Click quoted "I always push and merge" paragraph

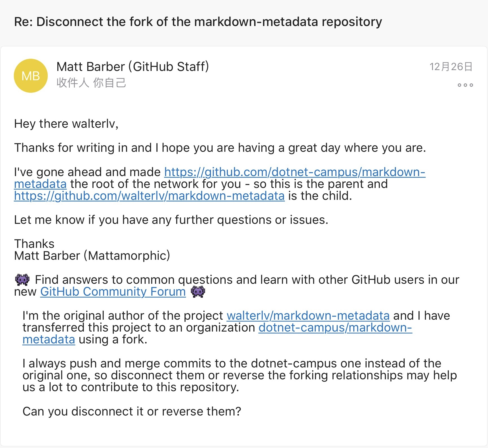pyautogui.click(x=232, y=375)
